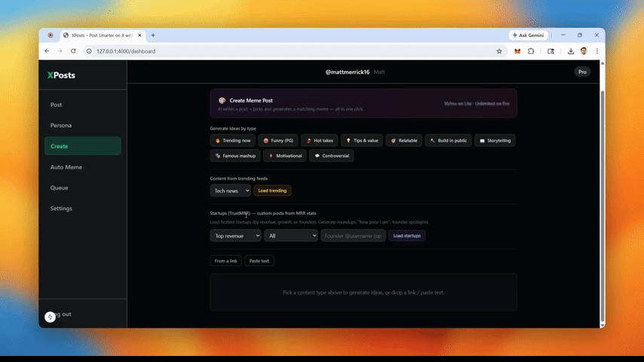644x362 pixels.
Task: Pick the Hot takes idea type
Action: tap(319, 140)
